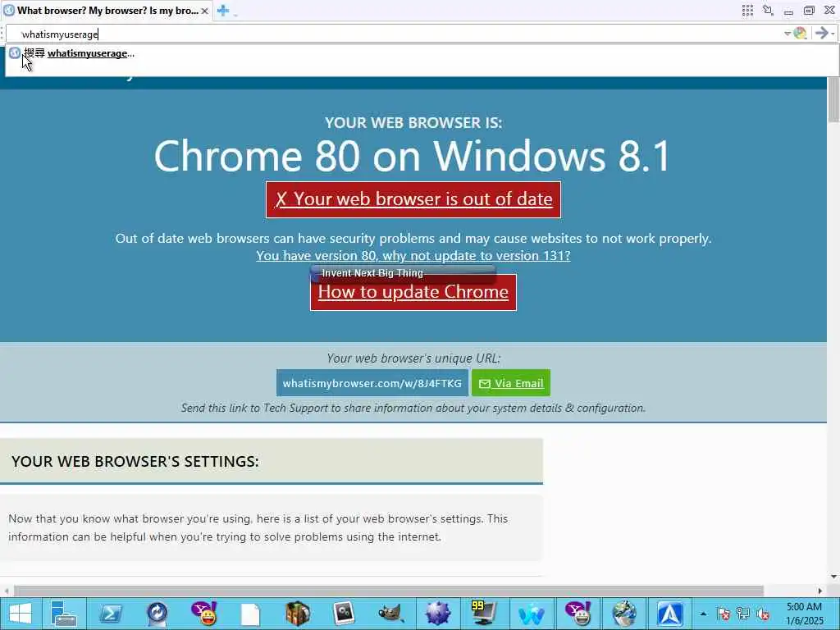Image resolution: width=840 pixels, height=630 pixels.
Task: Close the 'What browser?' tab
Action: [204, 11]
